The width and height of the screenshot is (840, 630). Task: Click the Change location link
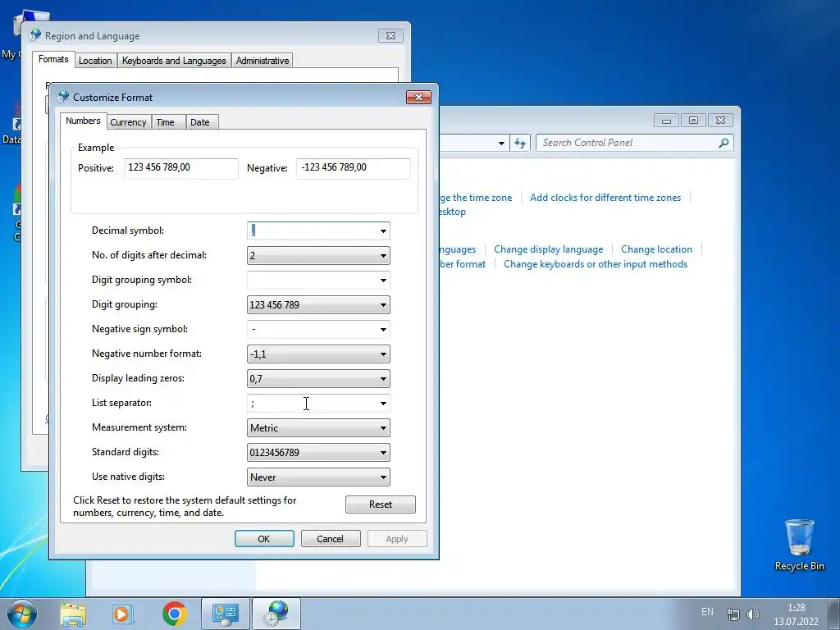(x=656, y=249)
